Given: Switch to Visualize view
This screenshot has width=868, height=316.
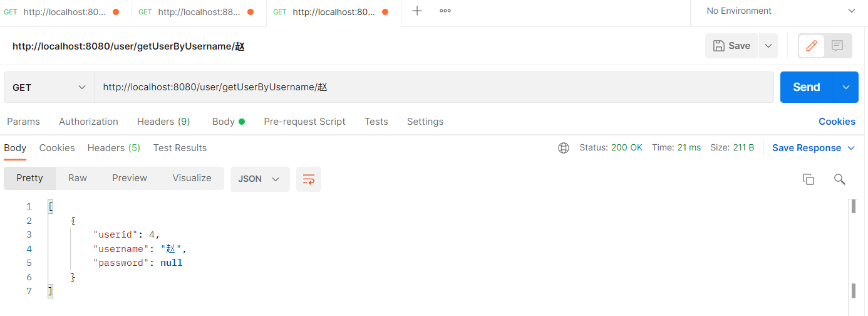Looking at the screenshot, I should pyautogui.click(x=192, y=178).
